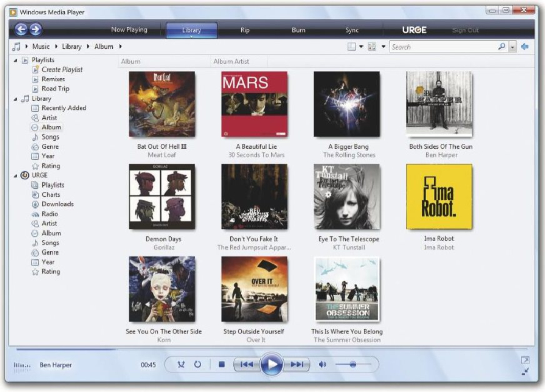Open the Layout options icon
This screenshot has height=392, width=545.
point(351,47)
